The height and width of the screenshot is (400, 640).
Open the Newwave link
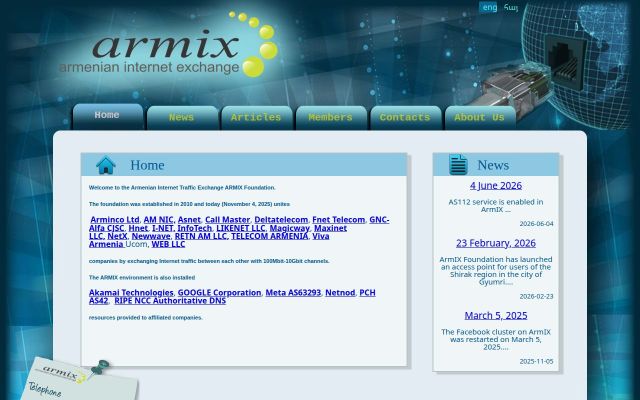point(151,236)
